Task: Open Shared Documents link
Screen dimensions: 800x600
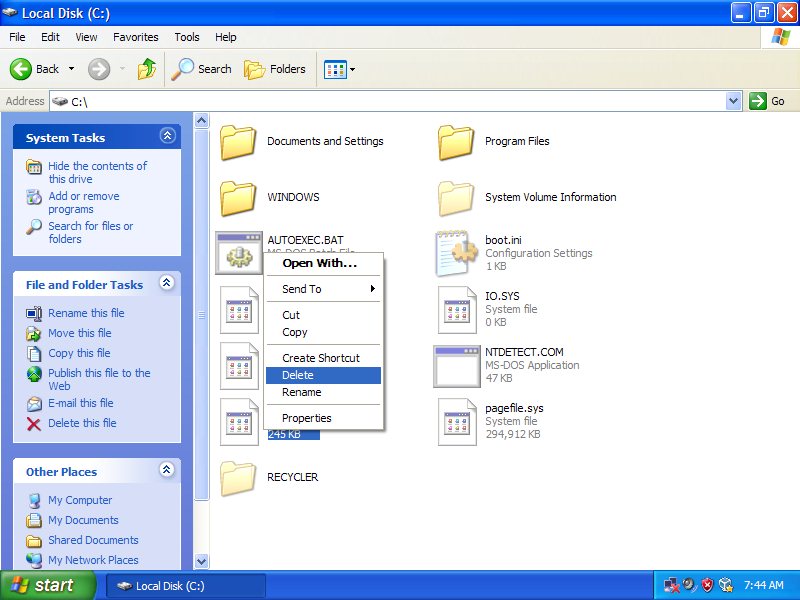Action: tap(93, 540)
